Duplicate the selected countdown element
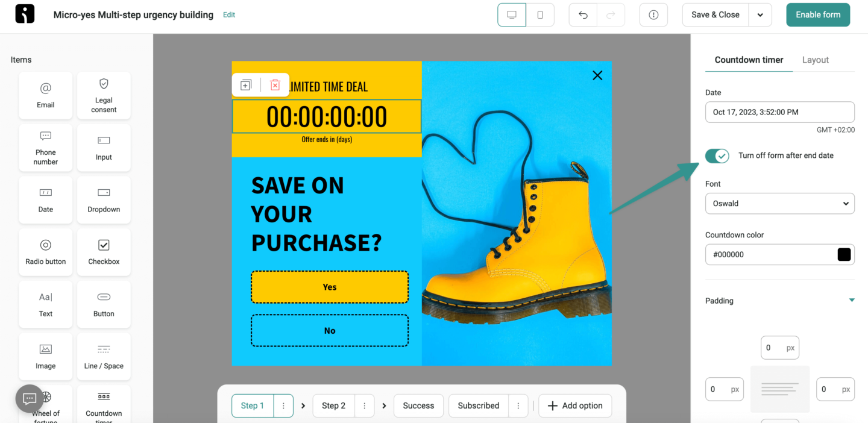The image size is (868, 423). pos(246,85)
